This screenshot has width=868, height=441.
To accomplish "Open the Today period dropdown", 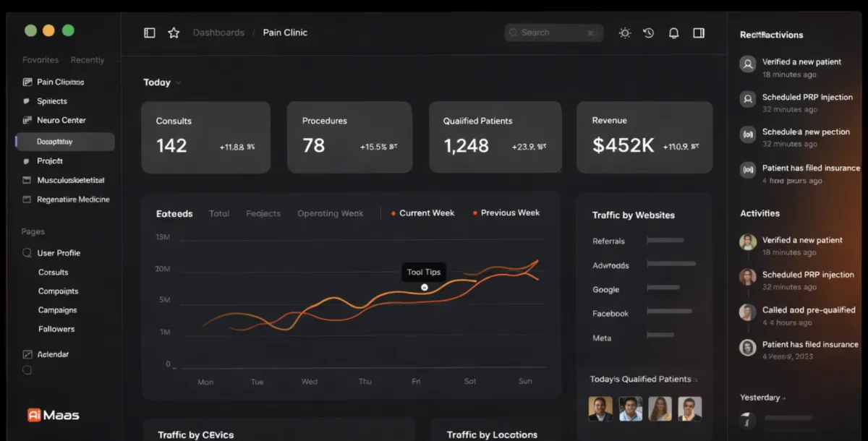I will tap(162, 82).
